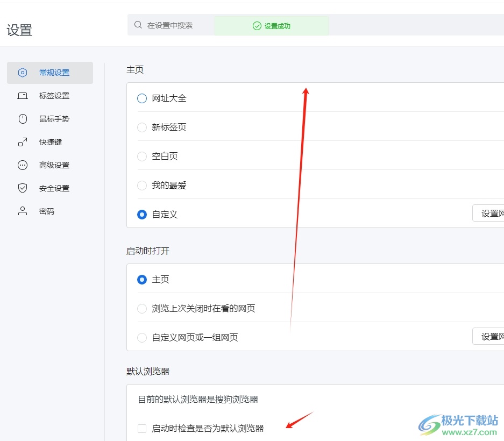Click the 启动时打开 section heading
The width and height of the screenshot is (504, 441).
click(148, 251)
